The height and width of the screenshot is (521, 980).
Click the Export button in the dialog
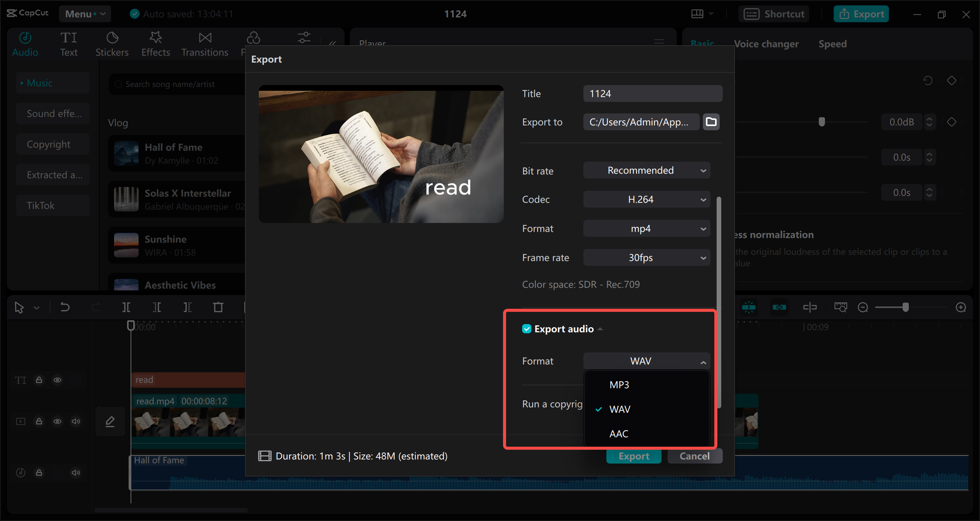634,456
